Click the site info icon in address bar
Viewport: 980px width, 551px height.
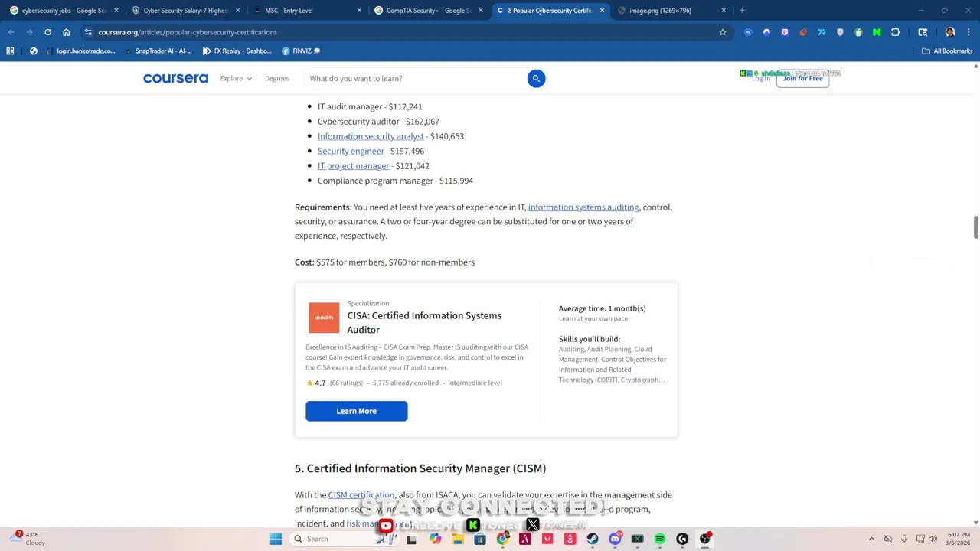pyautogui.click(x=88, y=32)
